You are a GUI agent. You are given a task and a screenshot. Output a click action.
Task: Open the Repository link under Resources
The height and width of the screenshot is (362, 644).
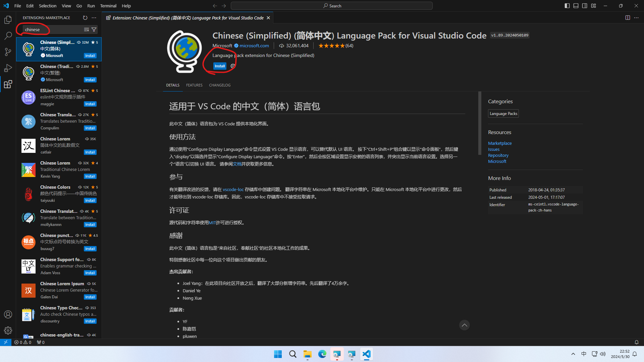click(x=498, y=155)
